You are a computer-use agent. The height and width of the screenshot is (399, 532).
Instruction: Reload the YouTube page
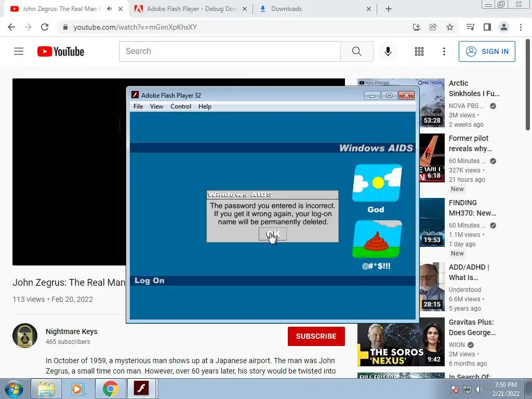tap(45, 27)
